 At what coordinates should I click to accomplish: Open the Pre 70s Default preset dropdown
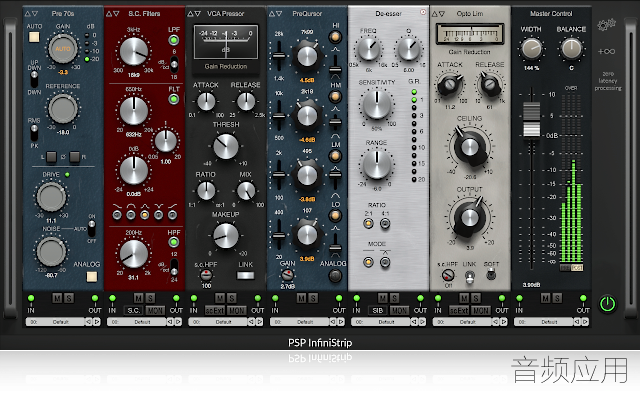coord(56,322)
